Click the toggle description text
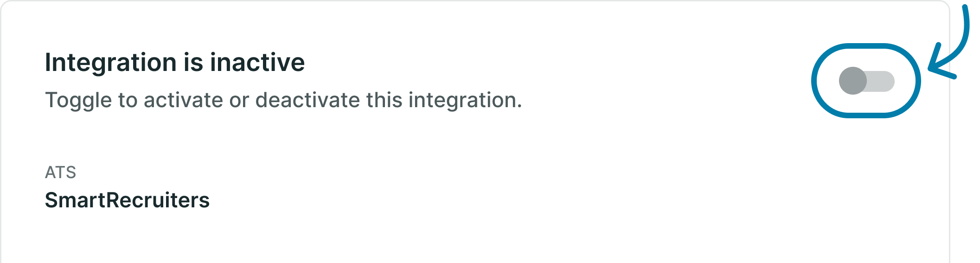 (x=283, y=100)
